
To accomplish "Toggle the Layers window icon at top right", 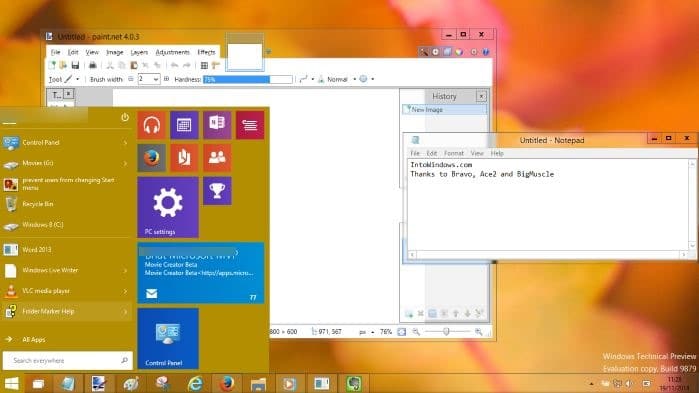I will click(447, 52).
